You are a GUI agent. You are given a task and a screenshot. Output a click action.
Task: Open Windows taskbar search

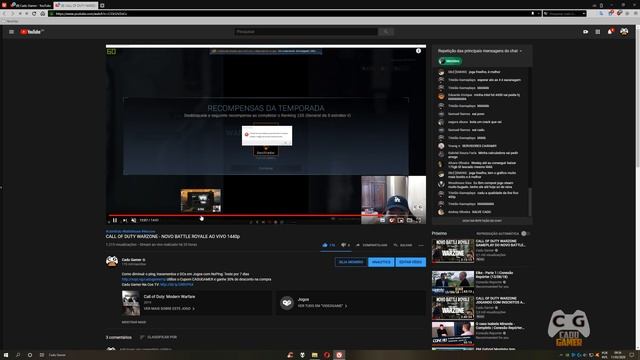point(18,355)
